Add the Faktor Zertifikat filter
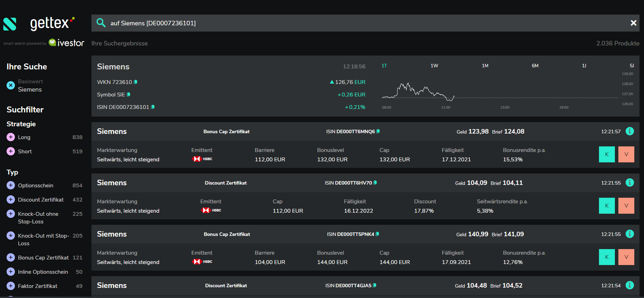The image size is (644, 298). point(11,286)
